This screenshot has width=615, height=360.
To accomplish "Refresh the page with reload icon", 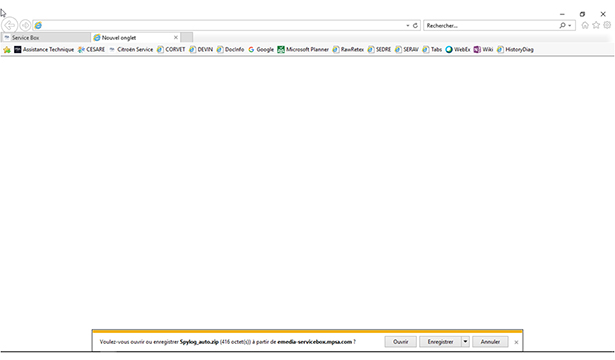I will coord(415,25).
